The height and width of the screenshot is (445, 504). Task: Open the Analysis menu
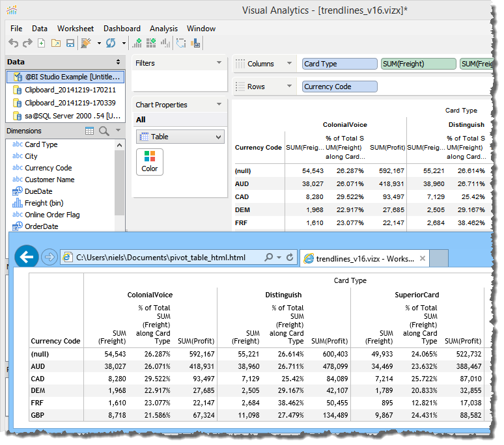(x=163, y=29)
